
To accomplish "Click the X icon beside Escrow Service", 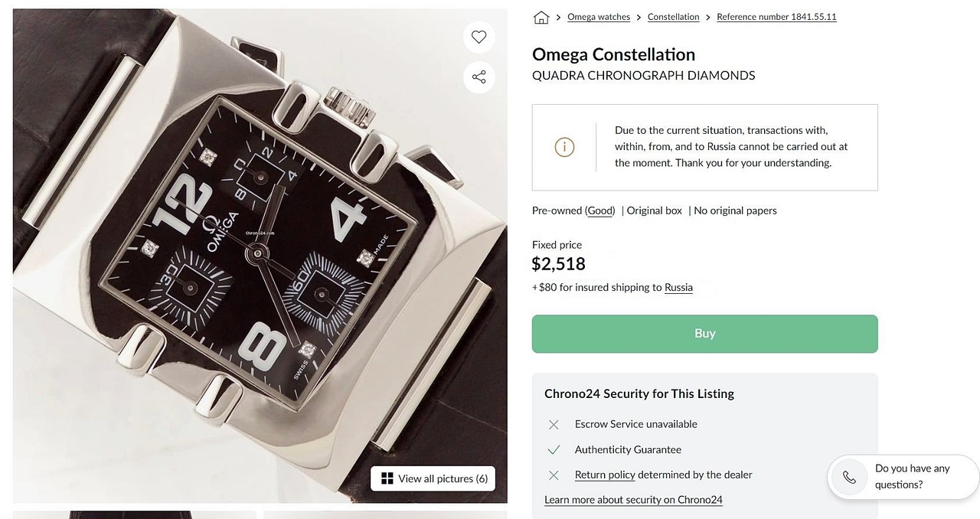I will pos(554,424).
